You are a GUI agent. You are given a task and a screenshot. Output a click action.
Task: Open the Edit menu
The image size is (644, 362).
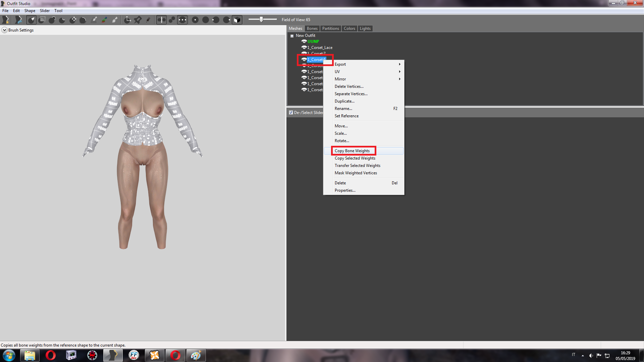[x=16, y=11]
